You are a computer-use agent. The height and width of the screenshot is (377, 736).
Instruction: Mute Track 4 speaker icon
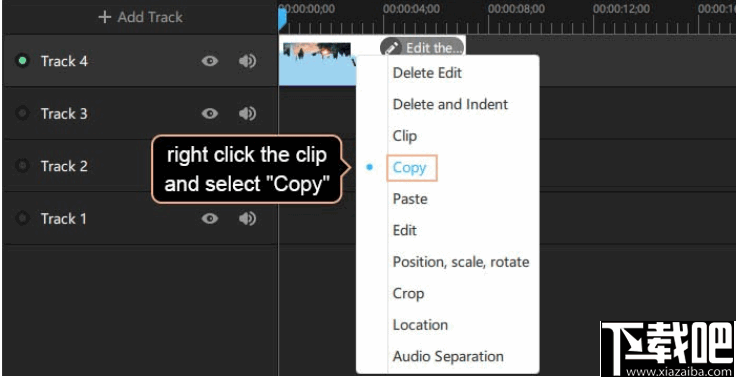(247, 61)
